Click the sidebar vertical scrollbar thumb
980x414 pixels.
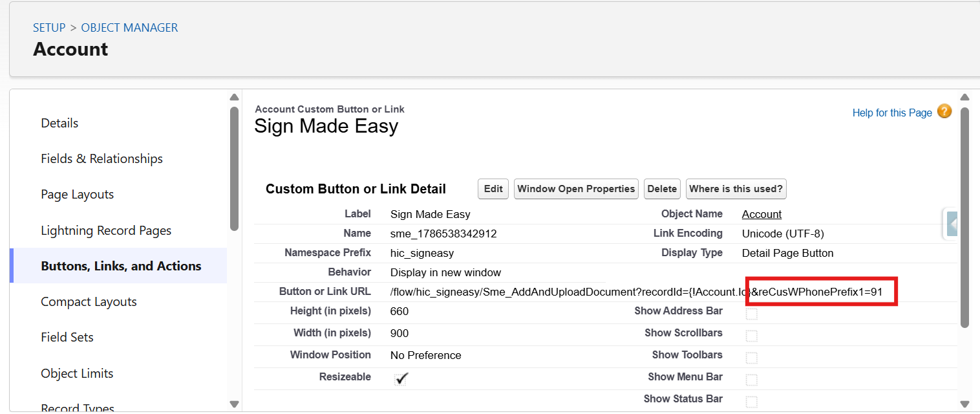click(234, 168)
